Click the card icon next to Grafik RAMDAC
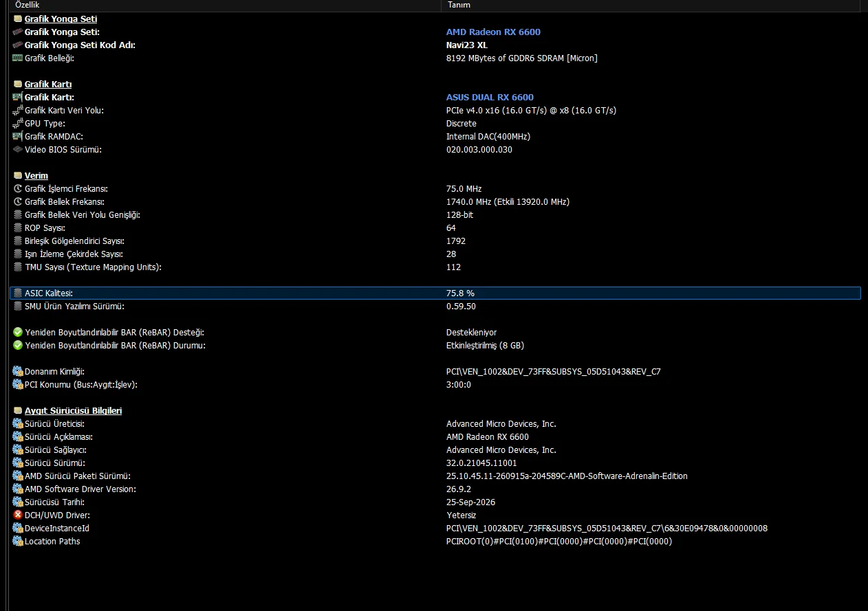 click(18, 137)
